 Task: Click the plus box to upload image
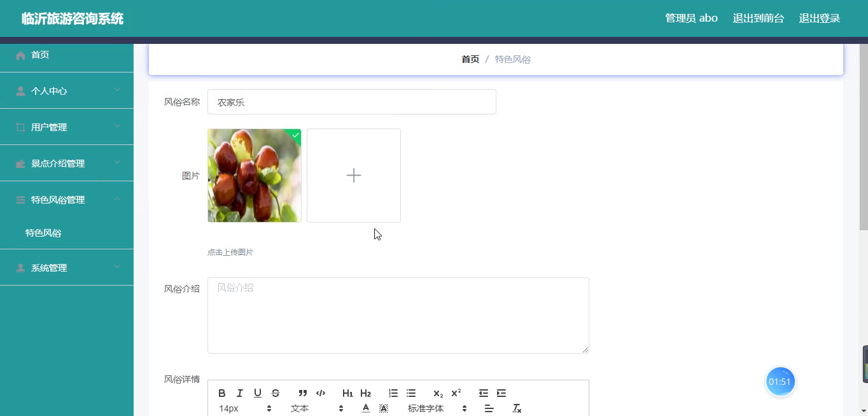(354, 176)
